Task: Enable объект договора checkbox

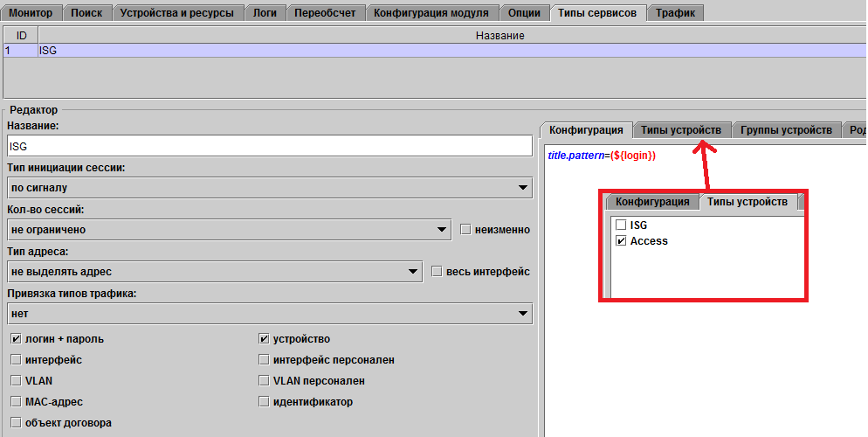Action: tap(16, 423)
